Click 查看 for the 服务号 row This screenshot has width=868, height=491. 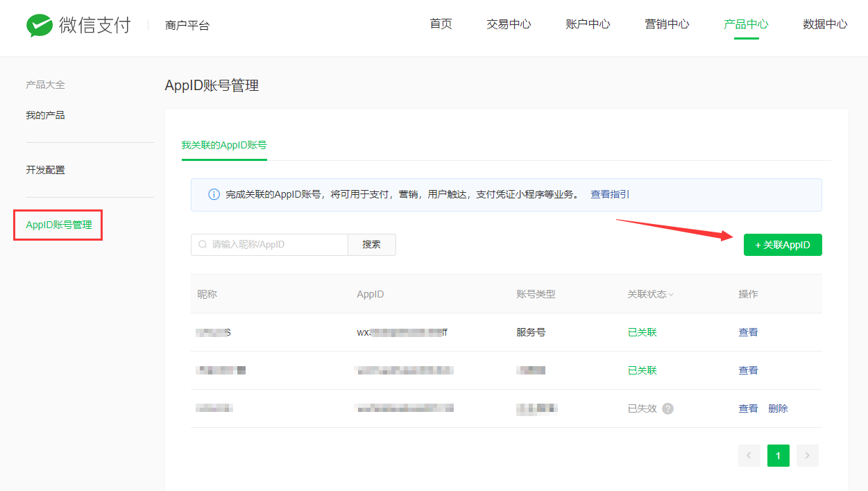pos(748,332)
